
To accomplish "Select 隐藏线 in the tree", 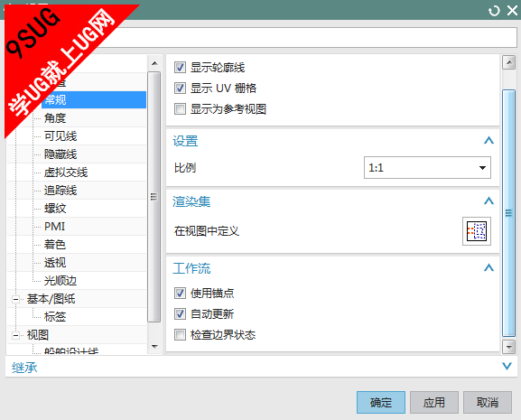I will coord(60,154).
